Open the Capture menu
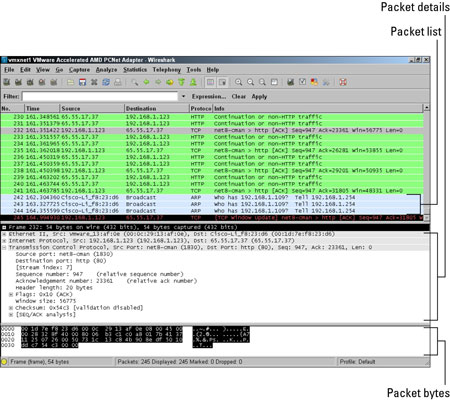 [x=79, y=70]
